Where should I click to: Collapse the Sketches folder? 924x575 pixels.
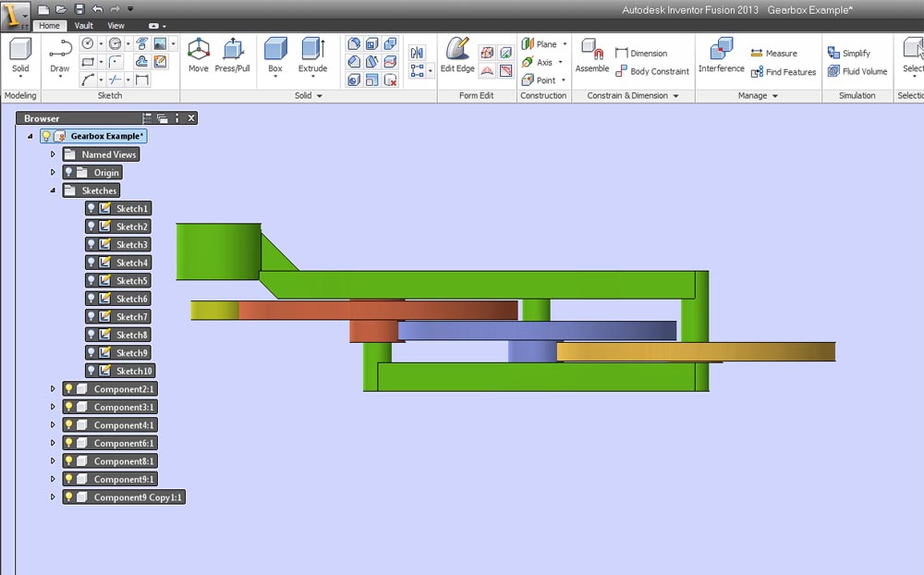click(x=53, y=190)
